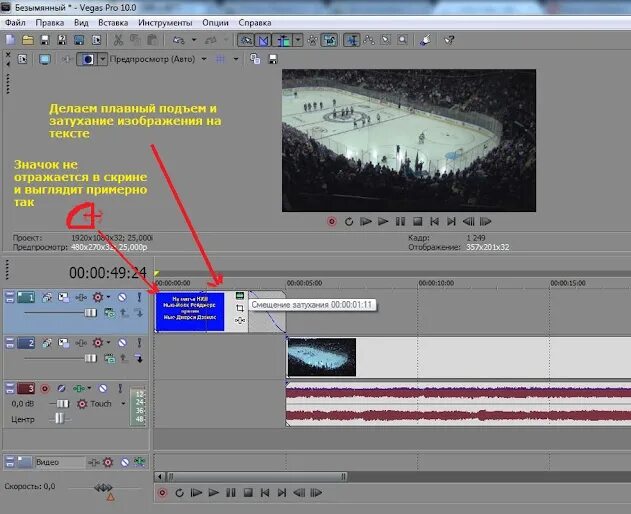Click the What's This help icon

449,40
